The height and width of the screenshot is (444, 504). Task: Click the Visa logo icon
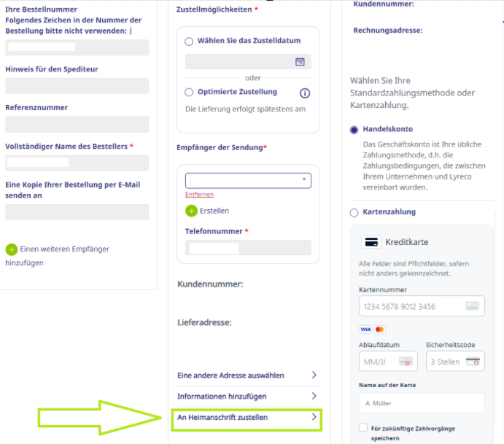[x=365, y=330]
